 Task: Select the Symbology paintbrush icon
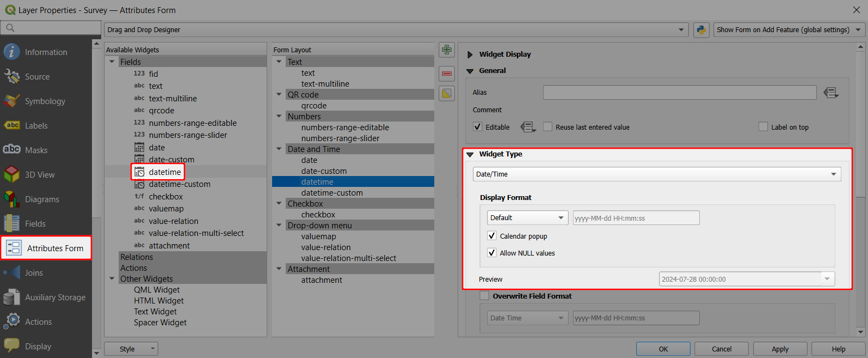coord(11,101)
